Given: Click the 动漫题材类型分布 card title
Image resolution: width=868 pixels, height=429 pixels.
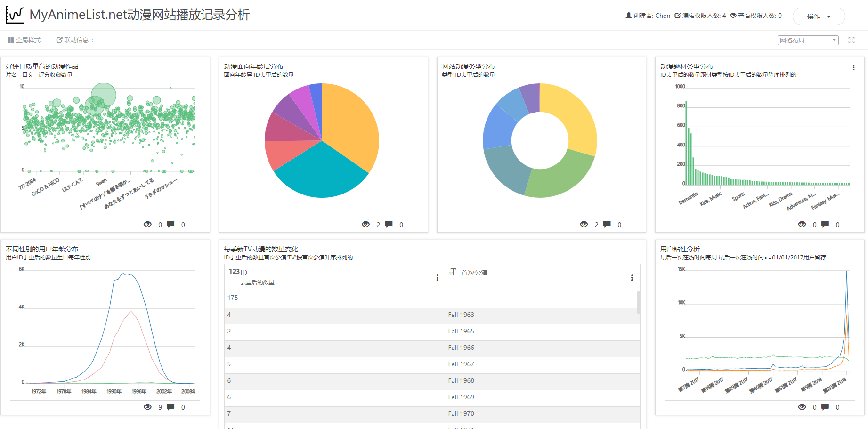Looking at the screenshot, I should tap(687, 66).
